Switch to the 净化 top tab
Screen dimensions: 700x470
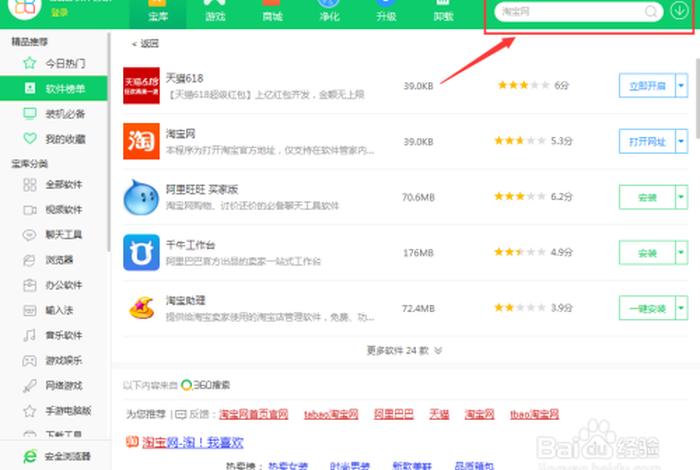pyautogui.click(x=329, y=12)
